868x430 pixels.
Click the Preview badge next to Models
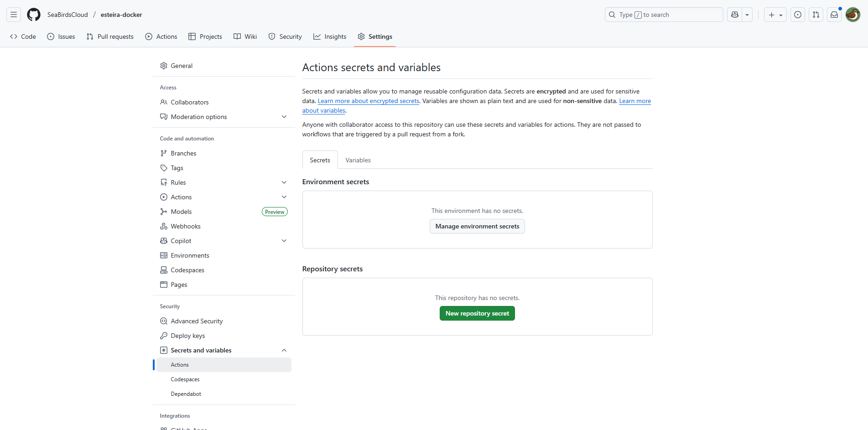tap(275, 212)
